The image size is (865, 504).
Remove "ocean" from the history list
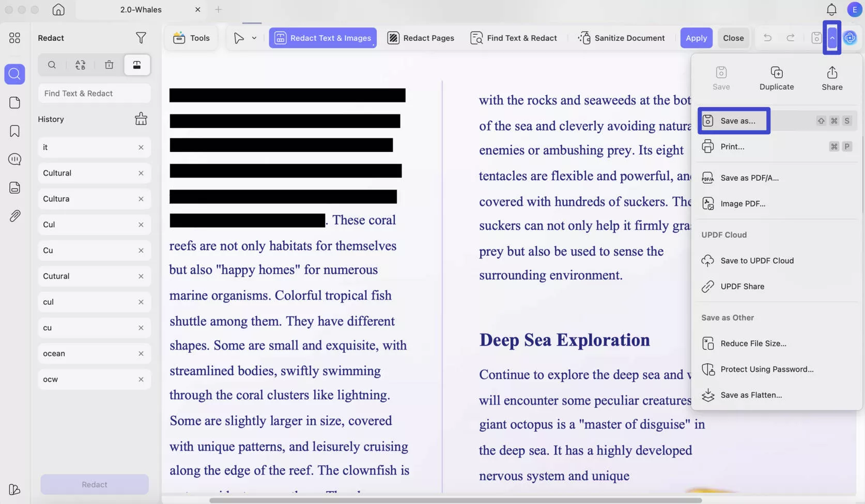[x=141, y=353]
